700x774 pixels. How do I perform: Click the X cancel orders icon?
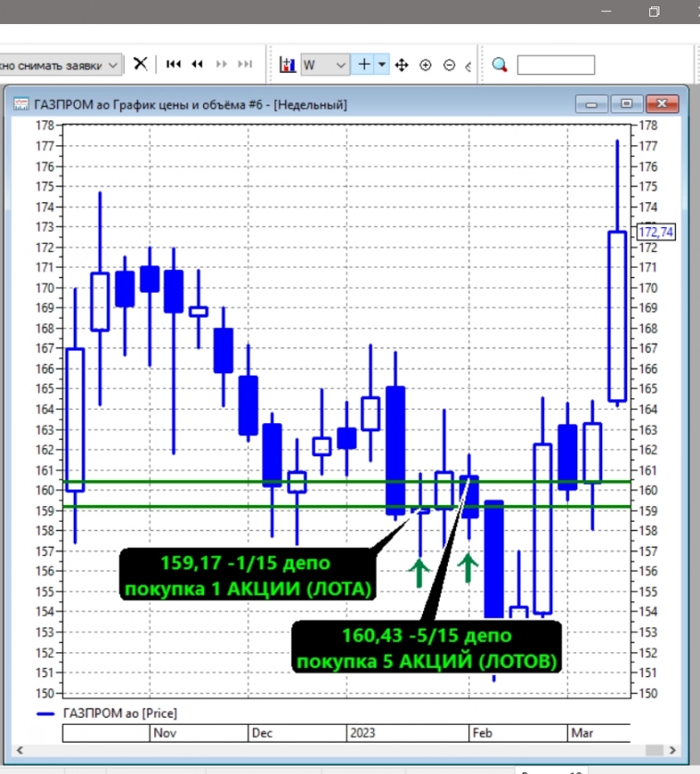coord(140,65)
